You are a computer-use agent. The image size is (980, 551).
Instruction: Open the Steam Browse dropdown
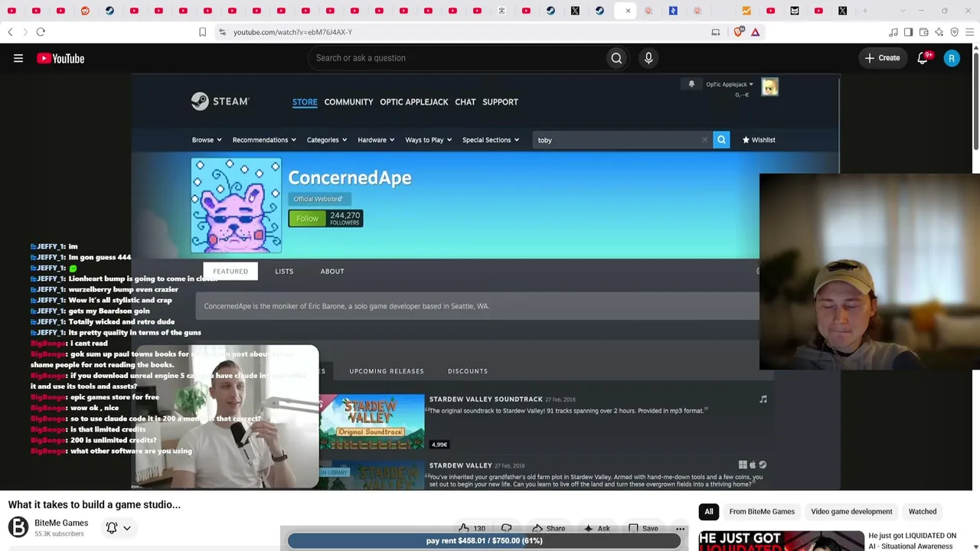pyautogui.click(x=207, y=140)
